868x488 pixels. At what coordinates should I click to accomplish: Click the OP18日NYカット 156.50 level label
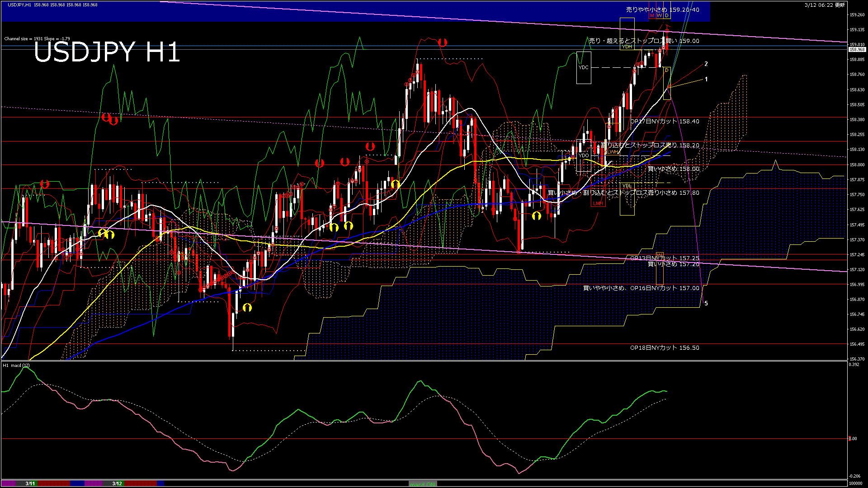pyautogui.click(x=665, y=348)
